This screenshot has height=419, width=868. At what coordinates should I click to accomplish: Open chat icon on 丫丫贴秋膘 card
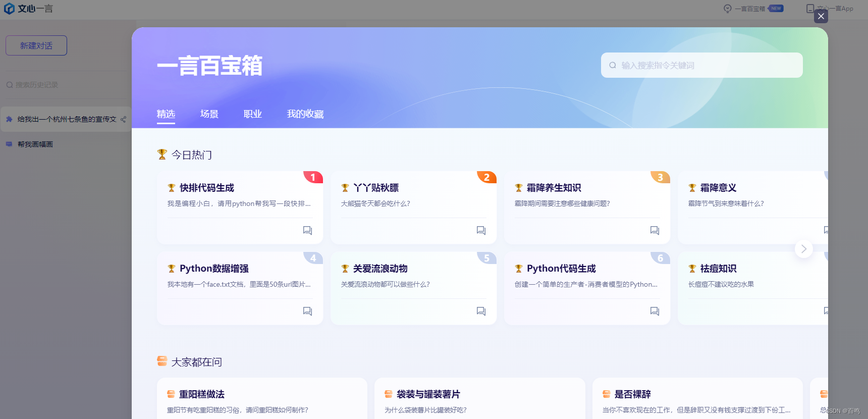click(x=481, y=231)
